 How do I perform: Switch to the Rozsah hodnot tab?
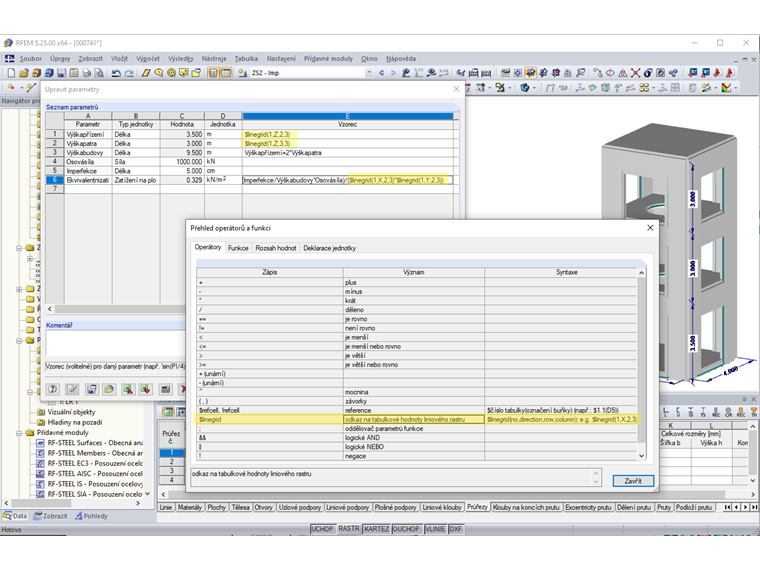coord(276,248)
